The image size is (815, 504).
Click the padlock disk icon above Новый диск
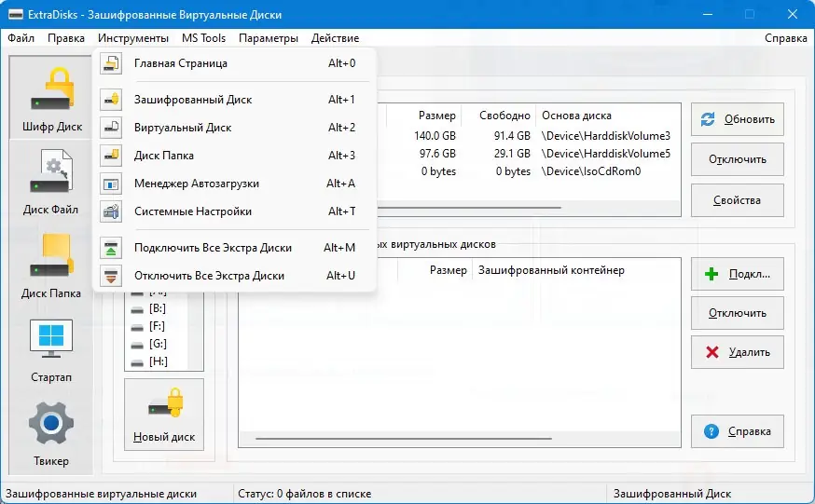tap(166, 402)
